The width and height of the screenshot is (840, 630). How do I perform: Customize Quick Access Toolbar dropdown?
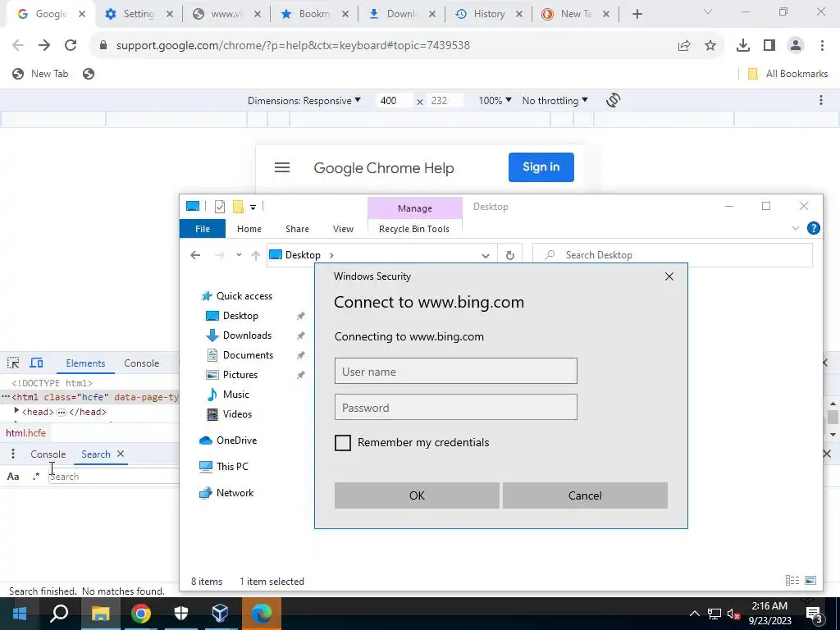point(253,207)
